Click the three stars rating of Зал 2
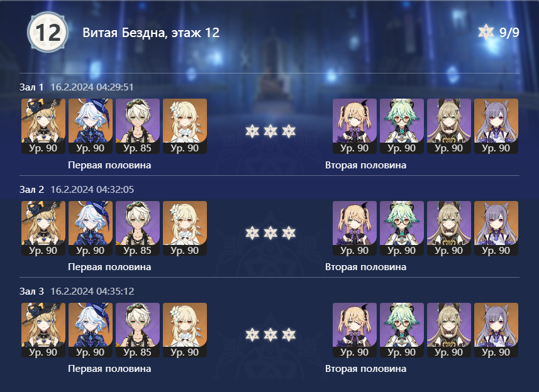This screenshot has height=392, width=539. (270, 233)
